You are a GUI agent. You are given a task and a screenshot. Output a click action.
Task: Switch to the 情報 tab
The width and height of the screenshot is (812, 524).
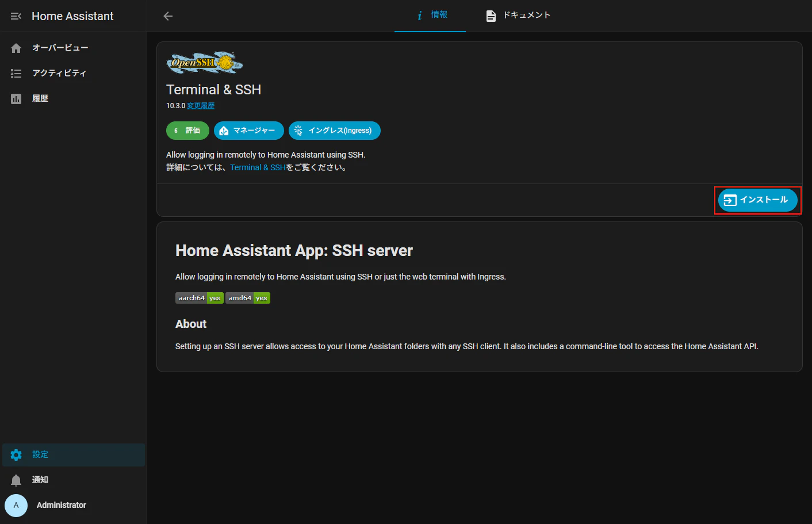coord(430,16)
